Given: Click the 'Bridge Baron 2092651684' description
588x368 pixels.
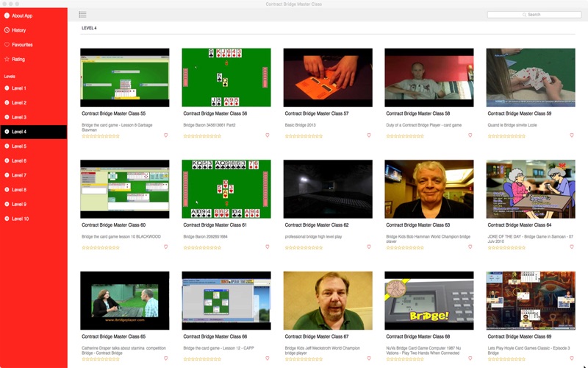Looking at the screenshot, I should [206, 236].
